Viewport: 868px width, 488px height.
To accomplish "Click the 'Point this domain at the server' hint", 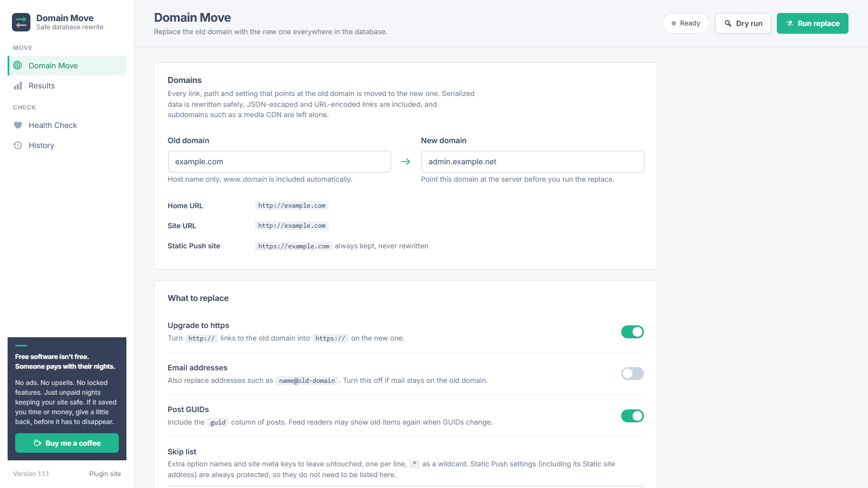I will tap(518, 179).
